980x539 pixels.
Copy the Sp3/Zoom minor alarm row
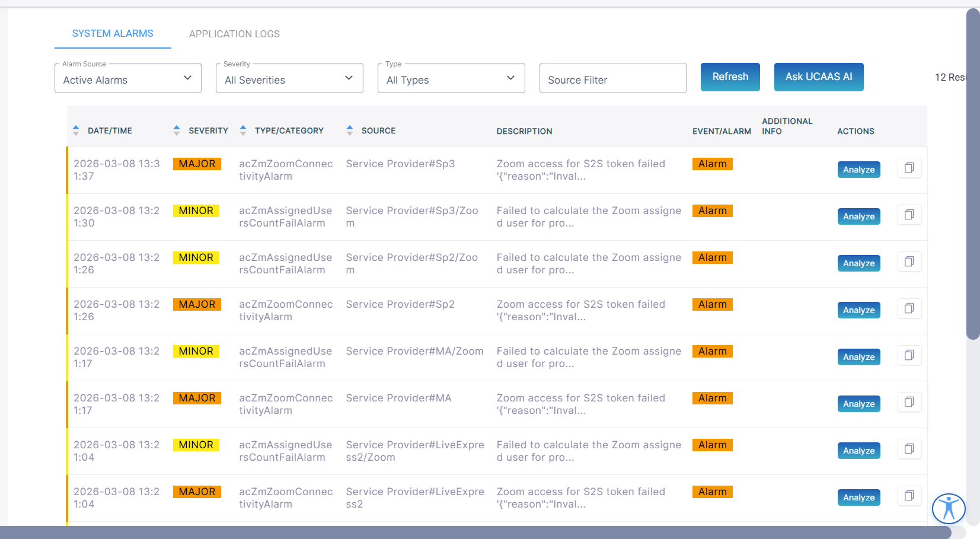click(x=909, y=215)
